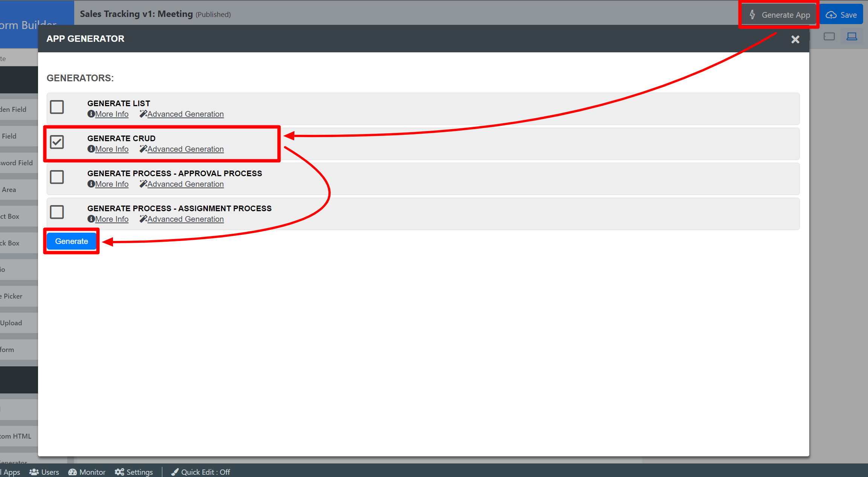The height and width of the screenshot is (477, 868).
Task: Open Monitor in bottom admin bar
Action: (87, 472)
